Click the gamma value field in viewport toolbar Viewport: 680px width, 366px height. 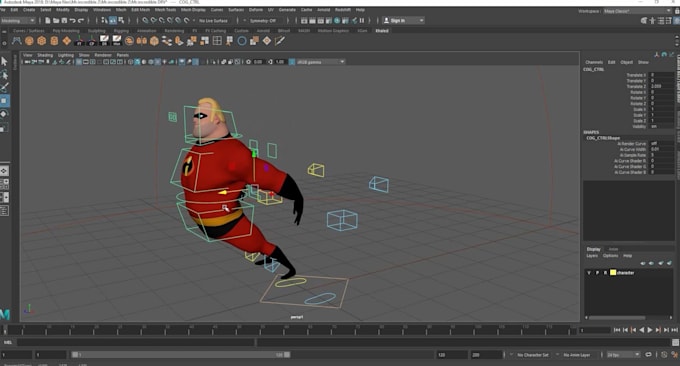pyautogui.click(x=280, y=62)
